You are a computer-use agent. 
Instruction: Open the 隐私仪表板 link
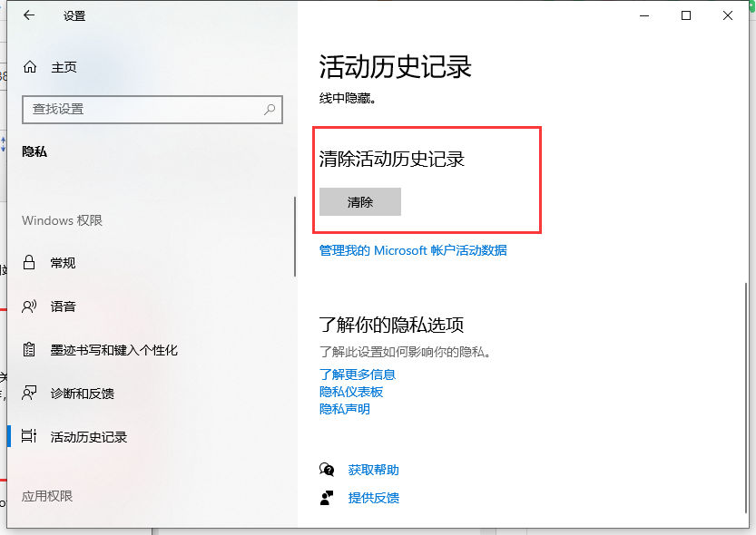coord(351,392)
